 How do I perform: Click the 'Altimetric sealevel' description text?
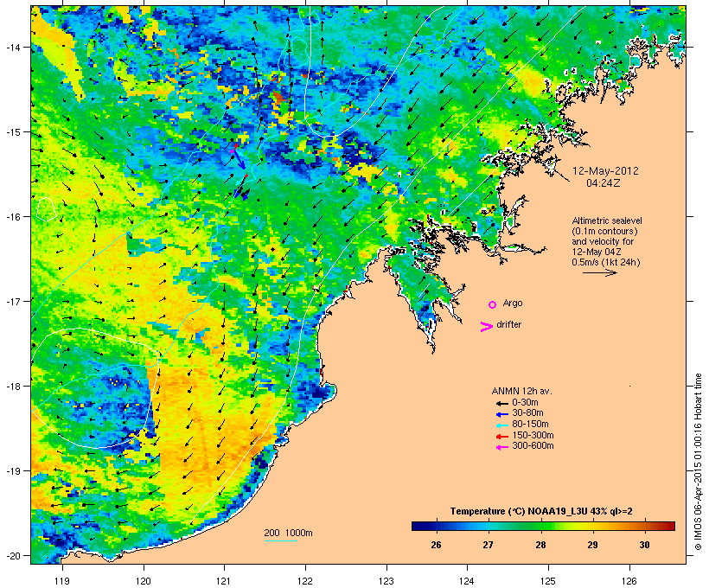point(607,220)
